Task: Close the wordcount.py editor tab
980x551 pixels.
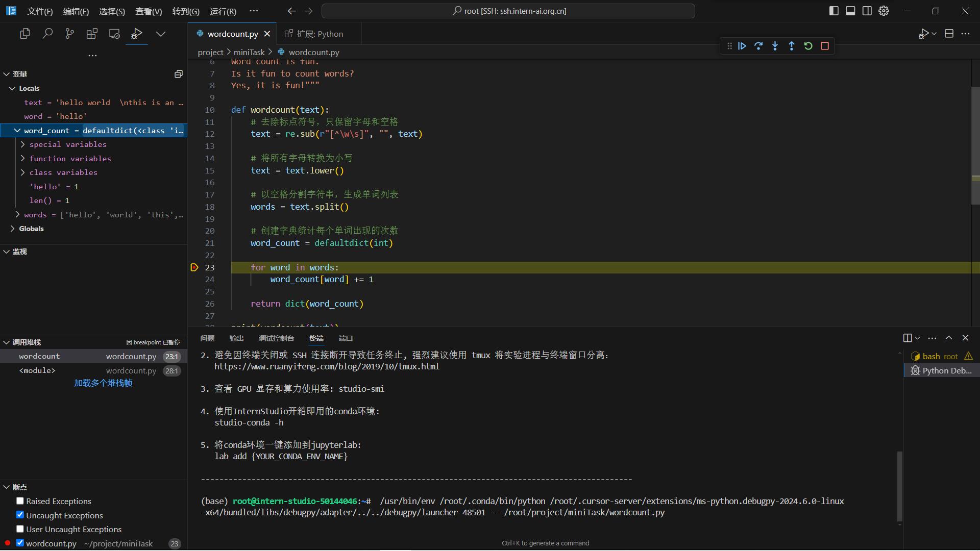Action: pos(267,34)
